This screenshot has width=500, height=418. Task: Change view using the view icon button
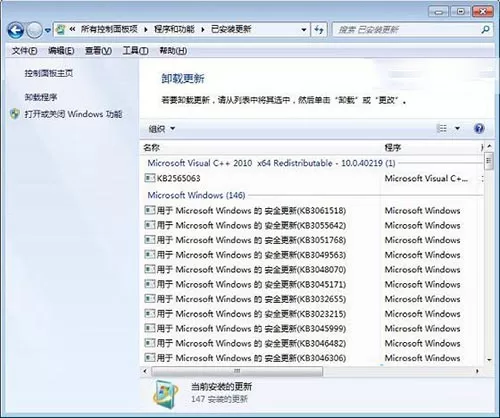click(442, 128)
